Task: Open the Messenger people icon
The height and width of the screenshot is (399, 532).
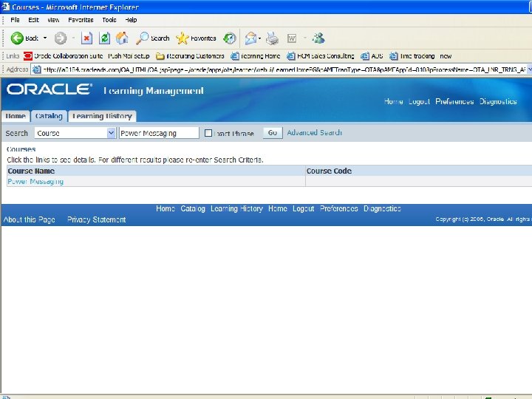Action: (318, 38)
